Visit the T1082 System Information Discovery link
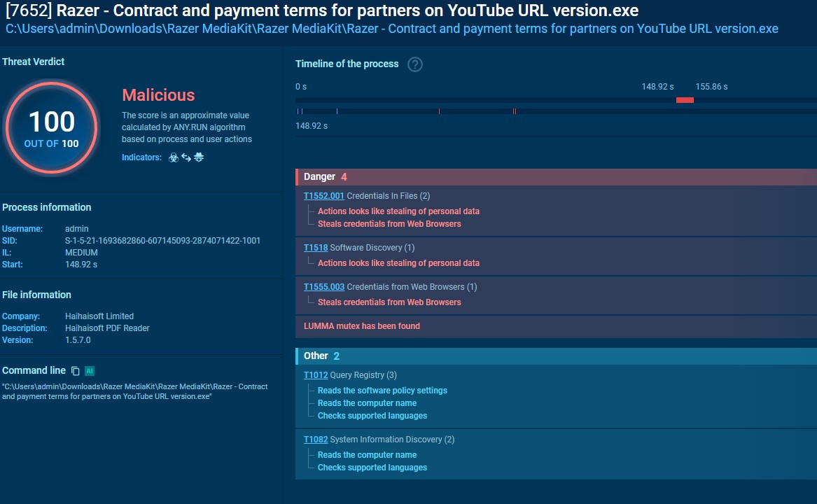Viewport: 817px width, 504px height. 316,440
